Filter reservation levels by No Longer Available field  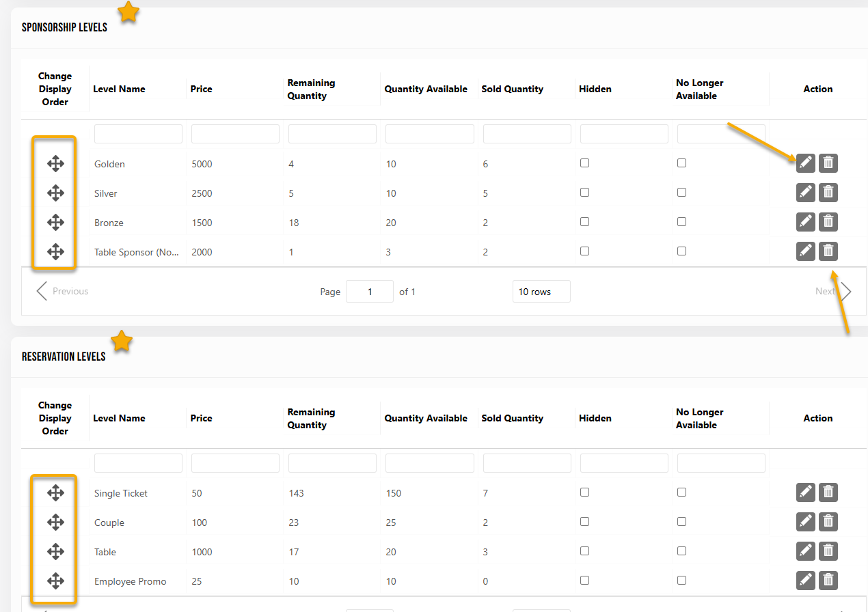point(721,463)
